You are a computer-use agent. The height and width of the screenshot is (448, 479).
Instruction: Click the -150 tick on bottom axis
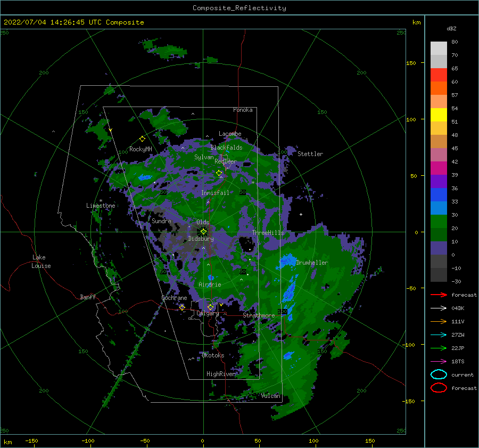click(x=31, y=441)
